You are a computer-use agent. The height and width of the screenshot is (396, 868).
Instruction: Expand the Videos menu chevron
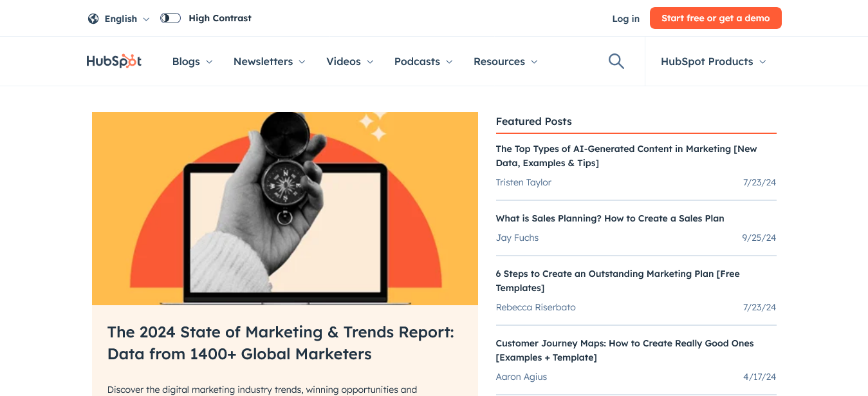(370, 62)
